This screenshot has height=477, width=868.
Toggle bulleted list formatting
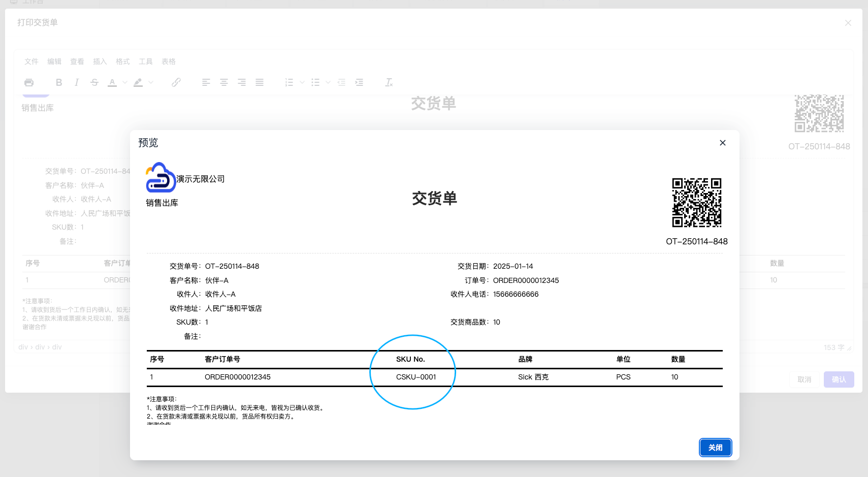(x=316, y=82)
